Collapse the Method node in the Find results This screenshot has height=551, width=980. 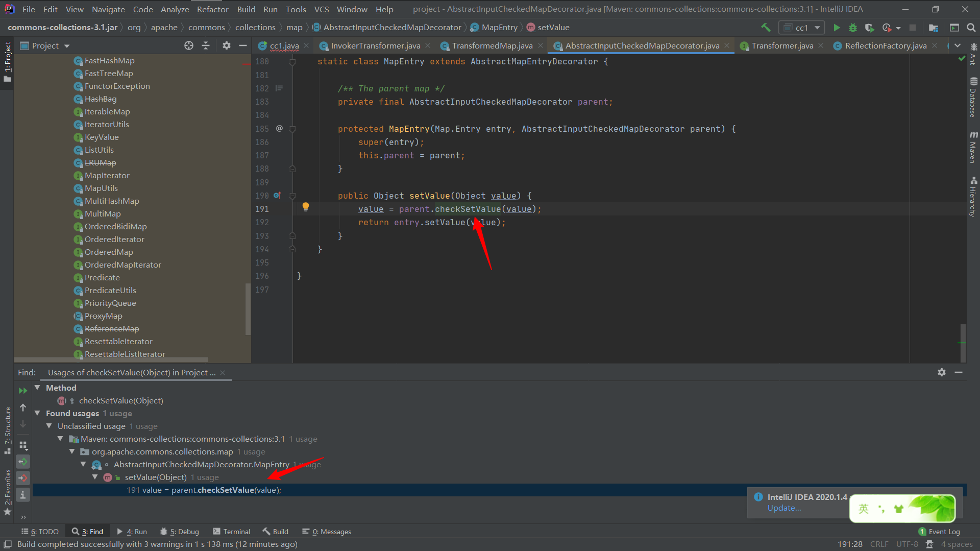coord(37,388)
